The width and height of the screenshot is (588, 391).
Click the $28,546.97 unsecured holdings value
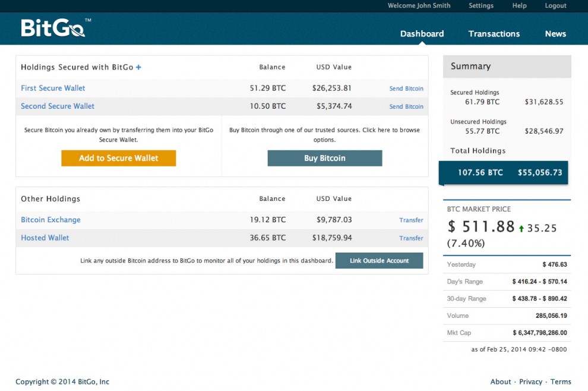(543, 131)
